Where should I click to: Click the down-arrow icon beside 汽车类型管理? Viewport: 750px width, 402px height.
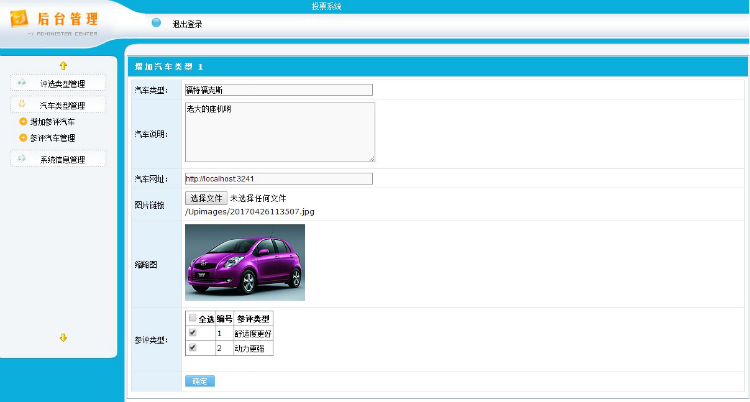[x=22, y=103]
